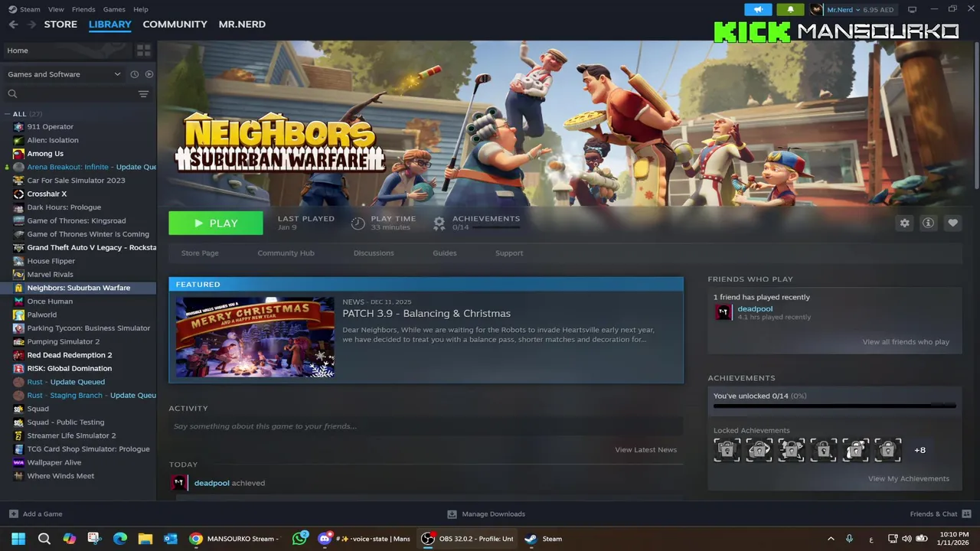Open the Discussions link
This screenshot has height=551, width=980.
point(374,253)
